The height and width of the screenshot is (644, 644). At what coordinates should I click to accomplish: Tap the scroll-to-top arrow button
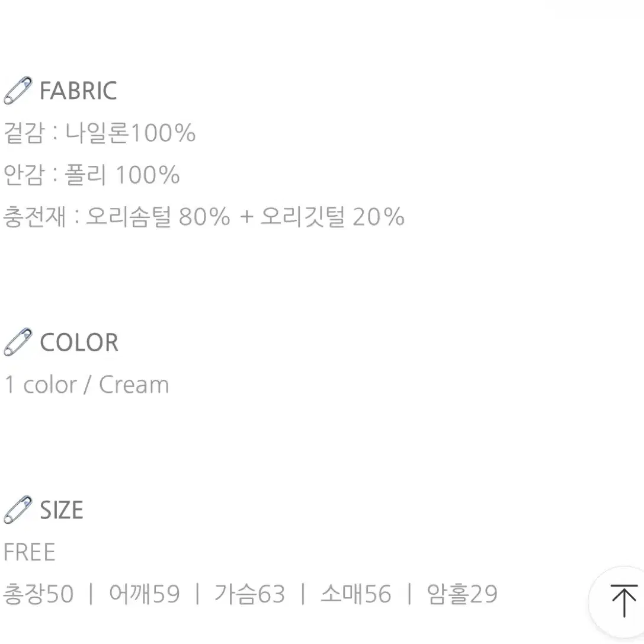pyautogui.click(x=623, y=601)
